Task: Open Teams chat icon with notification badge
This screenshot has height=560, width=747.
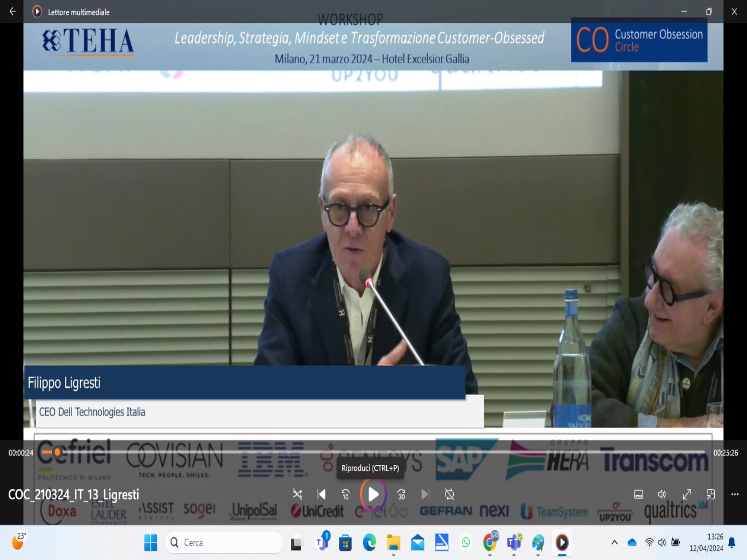Action: tap(322, 542)
